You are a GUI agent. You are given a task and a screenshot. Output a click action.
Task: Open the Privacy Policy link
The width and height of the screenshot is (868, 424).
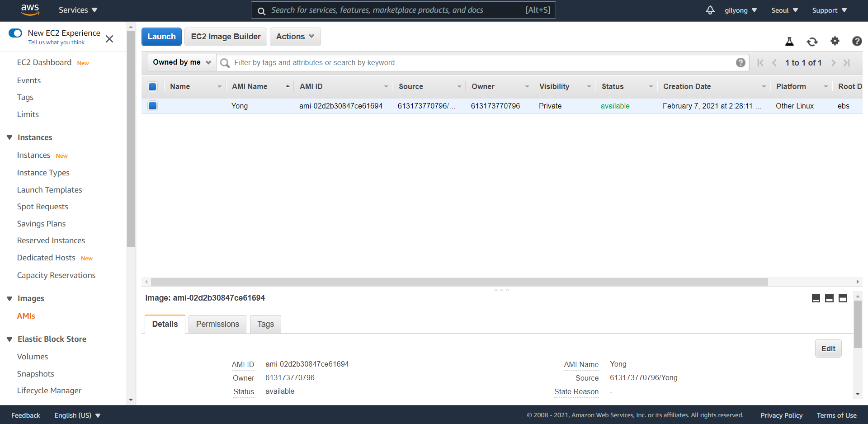[x=781, y=415]
